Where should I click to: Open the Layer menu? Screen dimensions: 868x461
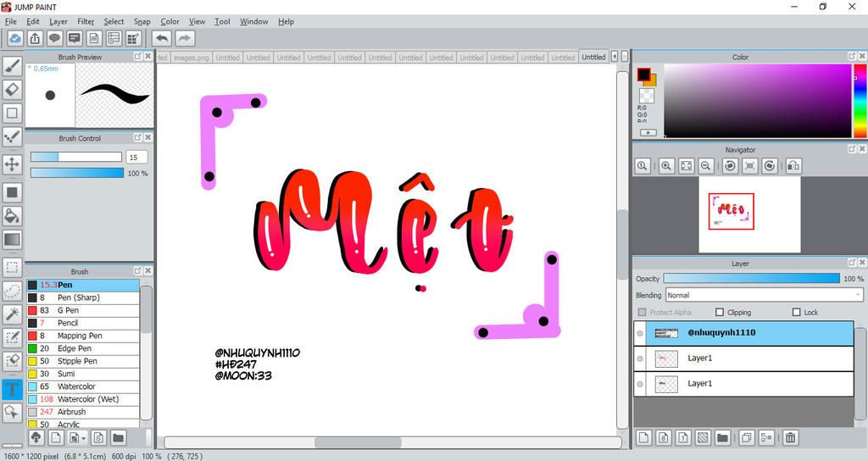click(x=58, y=21)
